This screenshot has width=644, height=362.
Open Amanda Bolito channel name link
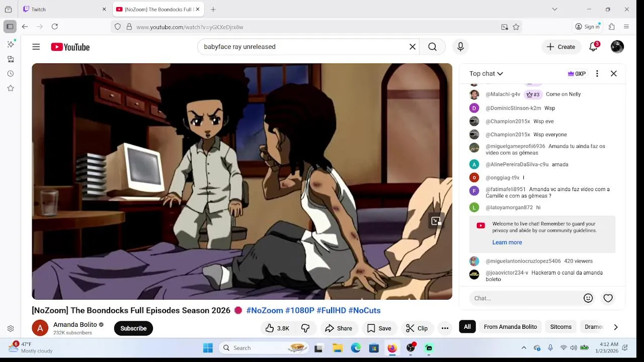[x=75, y=325]
